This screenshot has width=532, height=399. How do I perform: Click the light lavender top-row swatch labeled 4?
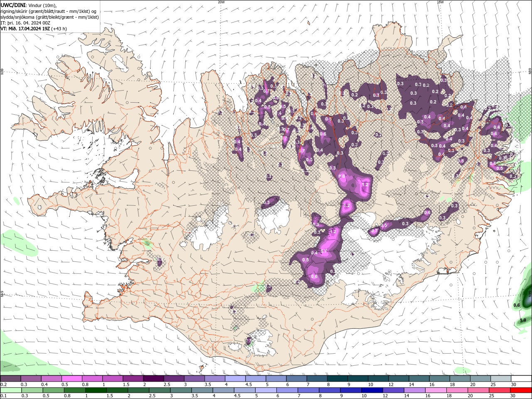click(x=235, y=379)
